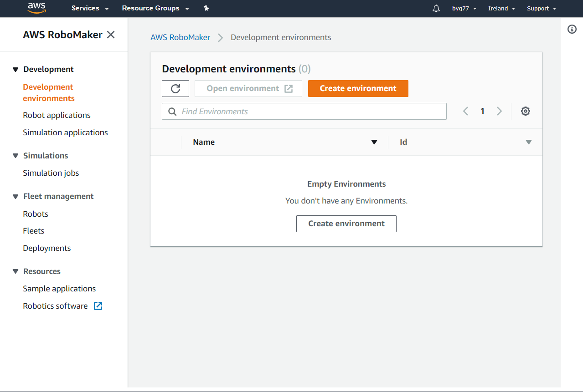The width and height of the screenshot is (583, 392).
Task: Open table preferences gear icon
Action: coord(526,111)
